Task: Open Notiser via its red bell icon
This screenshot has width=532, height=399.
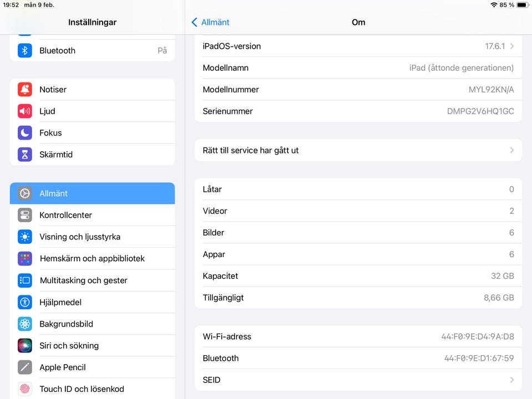Action: coord(24,89)
